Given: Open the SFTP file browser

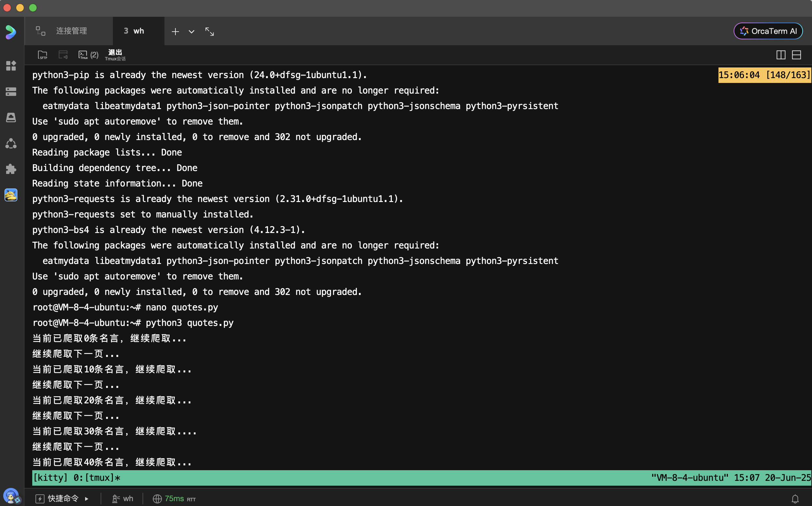Looking at the screenshot, I should point(43,55).
